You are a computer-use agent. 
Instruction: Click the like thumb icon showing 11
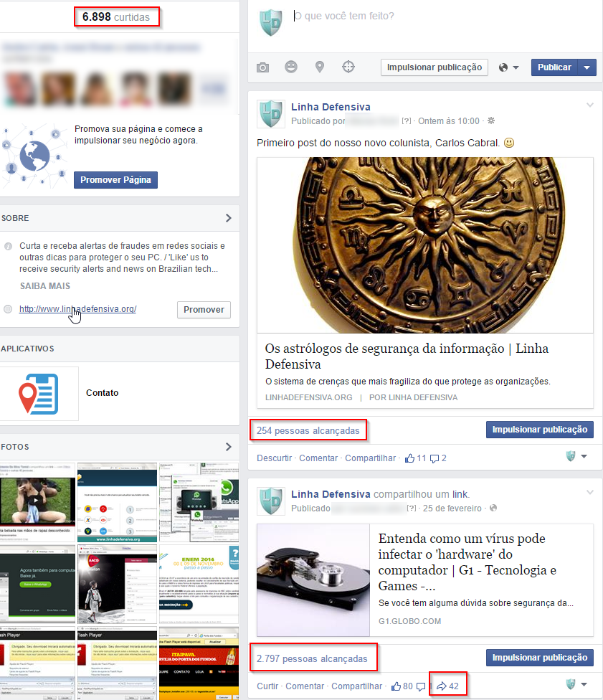click(410, 458)
